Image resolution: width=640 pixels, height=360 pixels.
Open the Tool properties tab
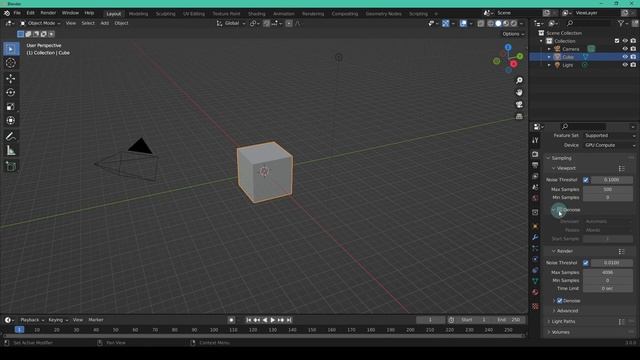point(535,140)
